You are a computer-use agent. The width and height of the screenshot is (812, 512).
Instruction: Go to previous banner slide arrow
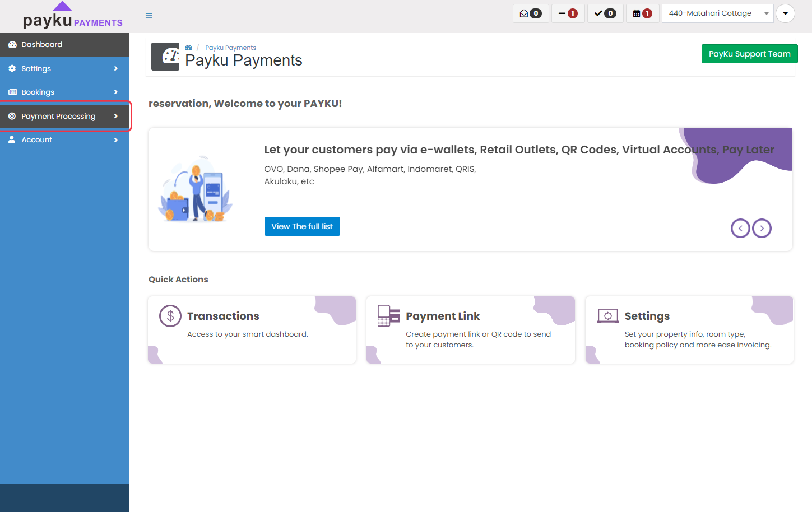740,228
